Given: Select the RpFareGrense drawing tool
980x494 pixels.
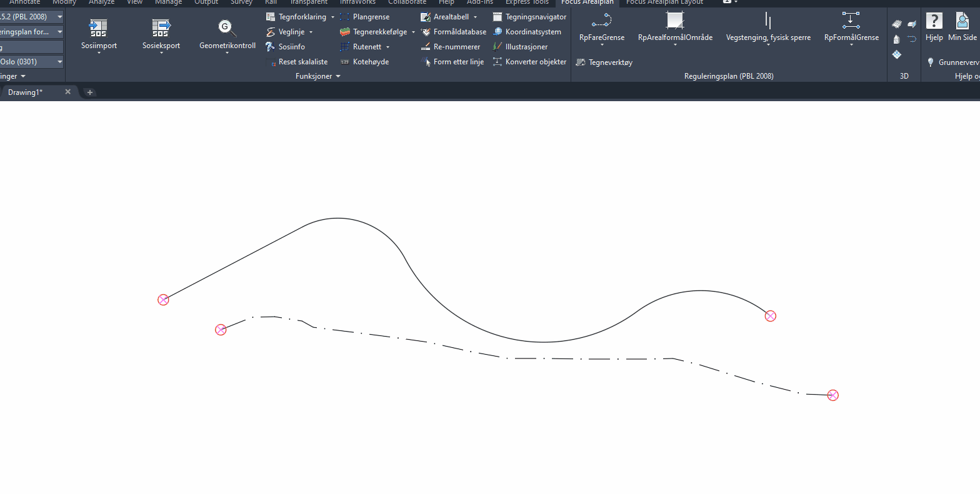Looking at the screenshot, I should click(601, 21).
